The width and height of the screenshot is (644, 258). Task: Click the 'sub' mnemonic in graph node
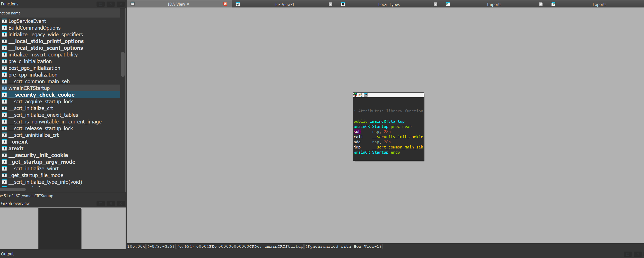click(357, 132)
